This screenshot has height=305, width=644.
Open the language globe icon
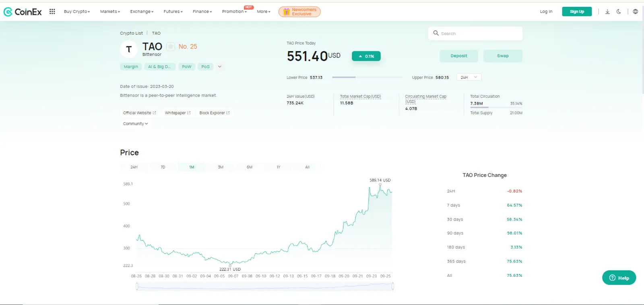[x=635, y=11]
